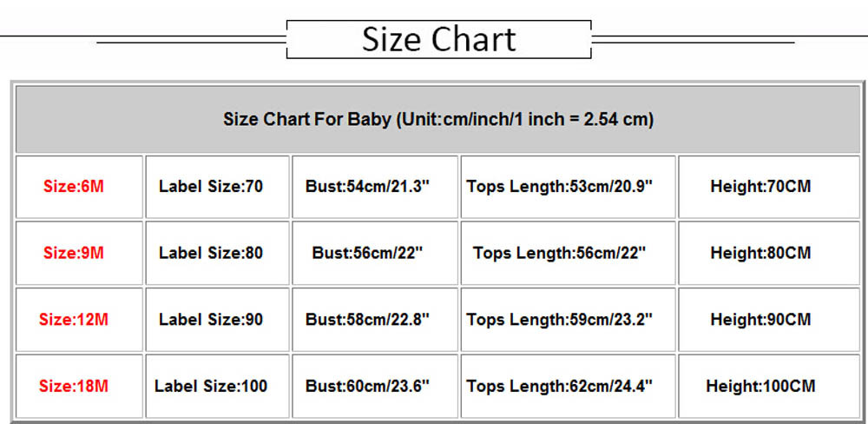
Task: Click the Bust:58cm/22.8" cell
Action: [367, 320]
